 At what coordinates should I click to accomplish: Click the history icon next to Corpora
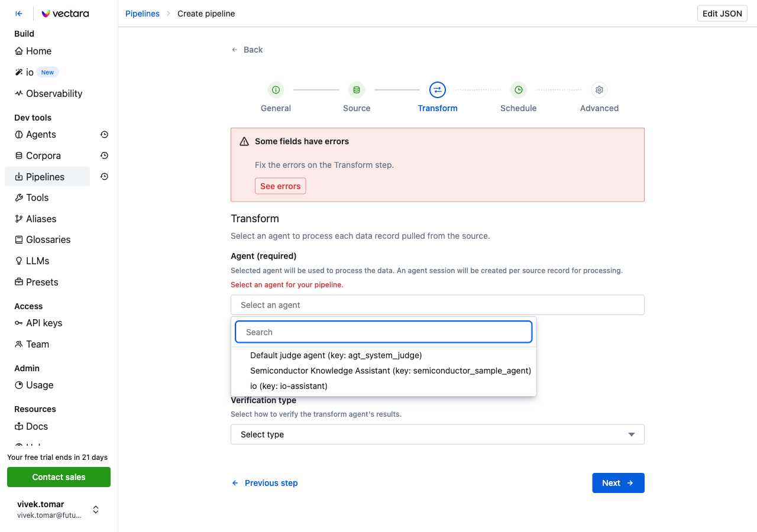coord(104,155)
